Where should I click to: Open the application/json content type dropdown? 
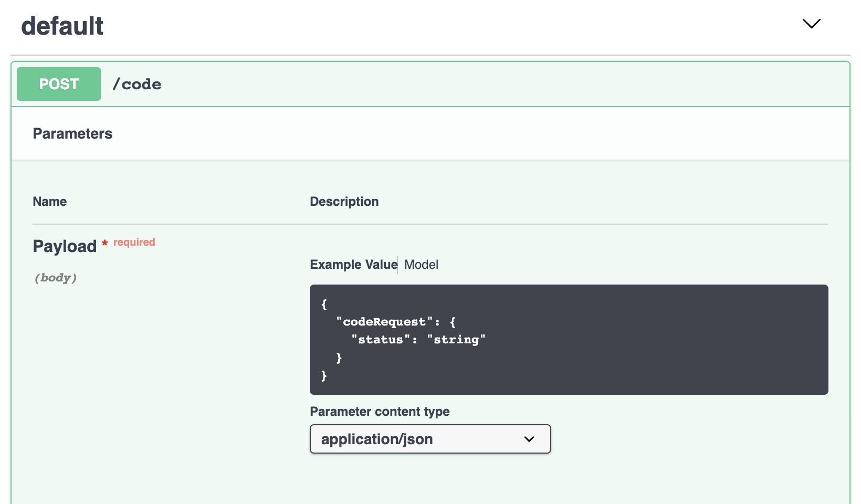click(x=420, y=439)
